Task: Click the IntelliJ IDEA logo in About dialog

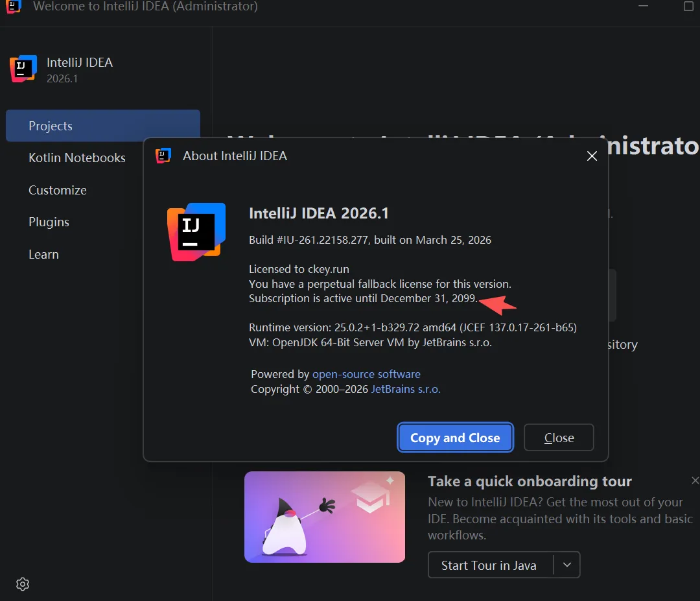Action: (196, 231)
